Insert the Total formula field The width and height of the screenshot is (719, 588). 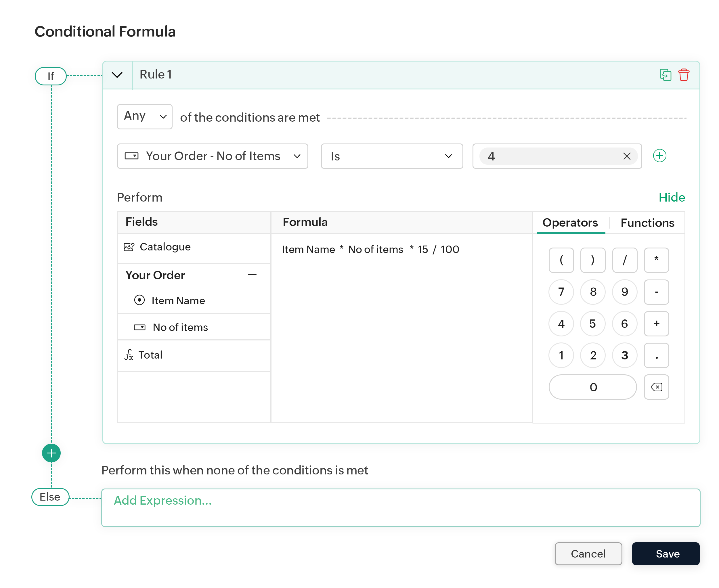[150, 355]
